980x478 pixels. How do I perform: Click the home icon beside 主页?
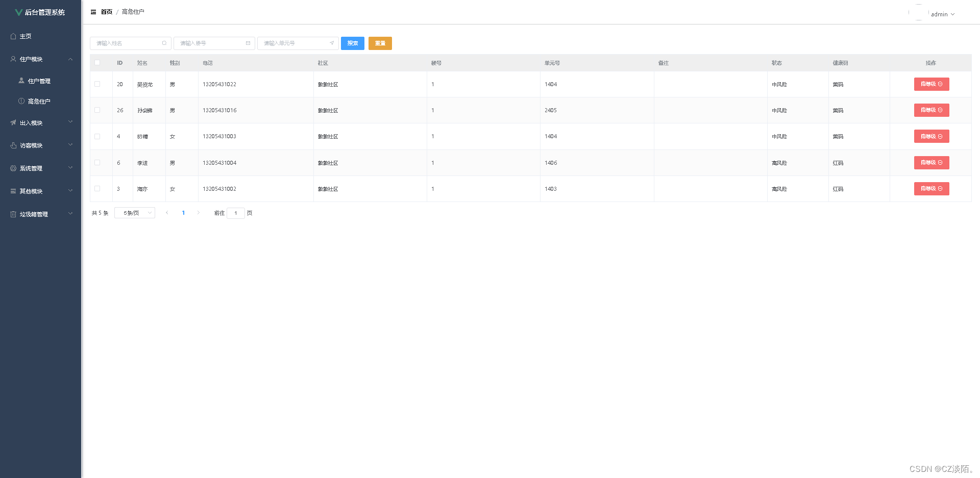[13, 36]
